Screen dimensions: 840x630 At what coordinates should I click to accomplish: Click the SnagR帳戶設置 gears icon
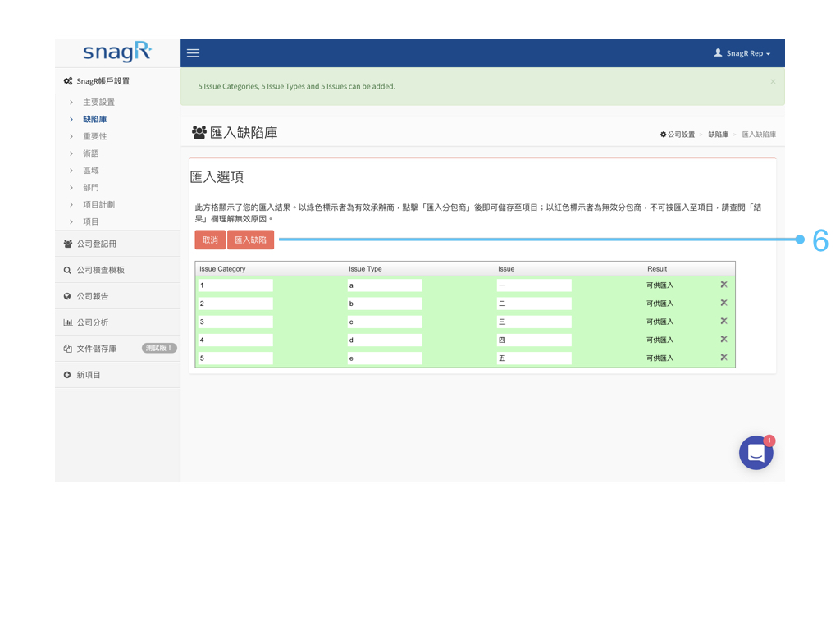68,81
